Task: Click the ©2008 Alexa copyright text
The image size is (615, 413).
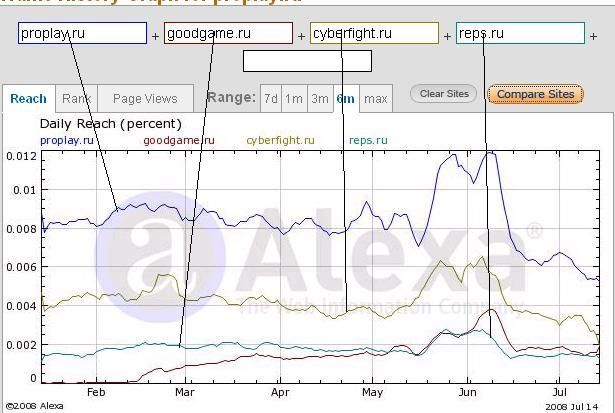Action: click(35, 406)
